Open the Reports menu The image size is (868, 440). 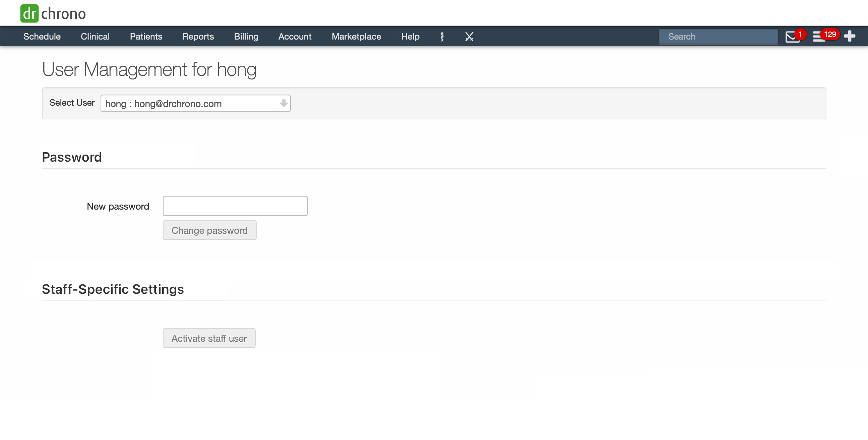coord(198,37)
